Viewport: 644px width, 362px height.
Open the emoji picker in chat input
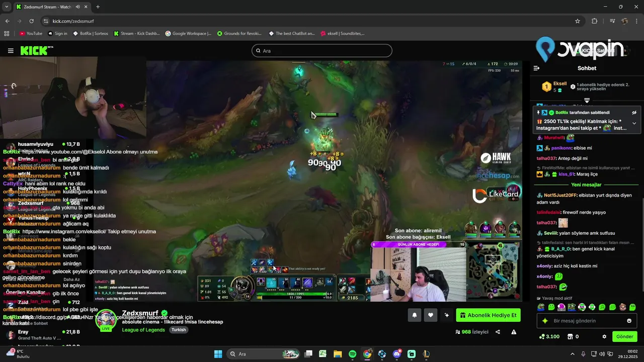point(629,321)
